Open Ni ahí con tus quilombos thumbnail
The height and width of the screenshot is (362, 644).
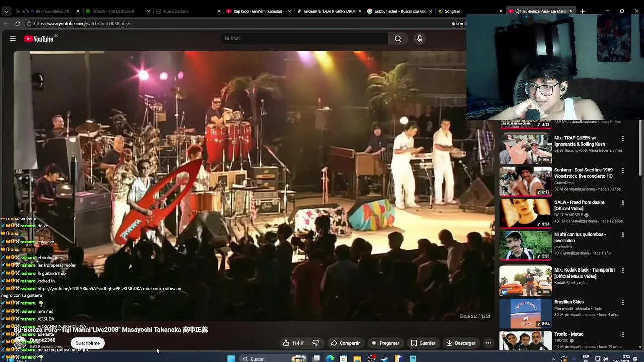pyautogui.click(x=526, y=245)
